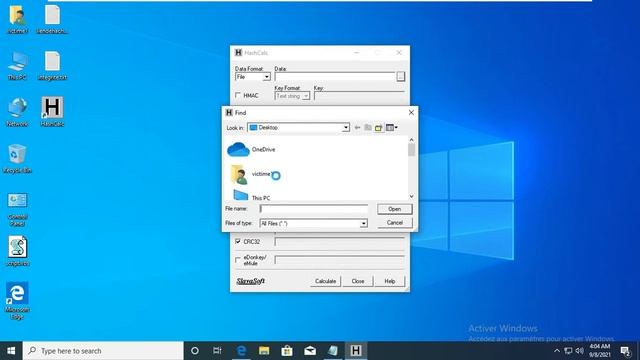Click Cancel in the Find dialog
This screenshot has height=360, width=640.
tap(394, 223)
